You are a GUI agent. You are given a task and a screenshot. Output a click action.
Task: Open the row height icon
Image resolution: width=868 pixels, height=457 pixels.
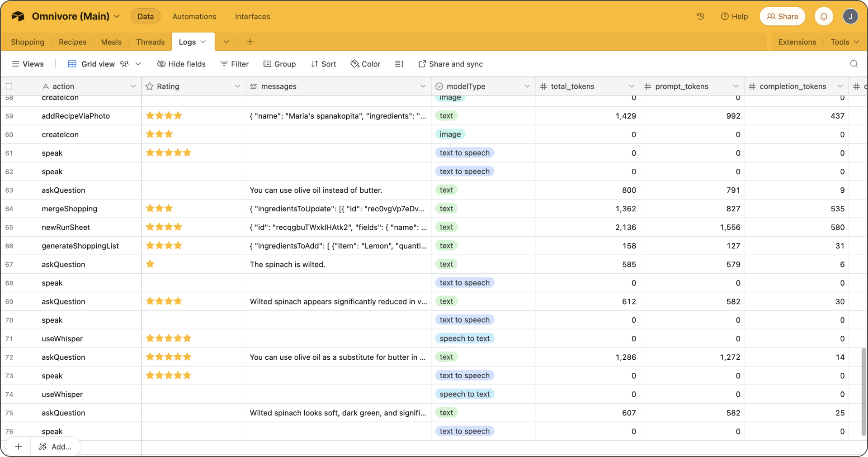399,64
